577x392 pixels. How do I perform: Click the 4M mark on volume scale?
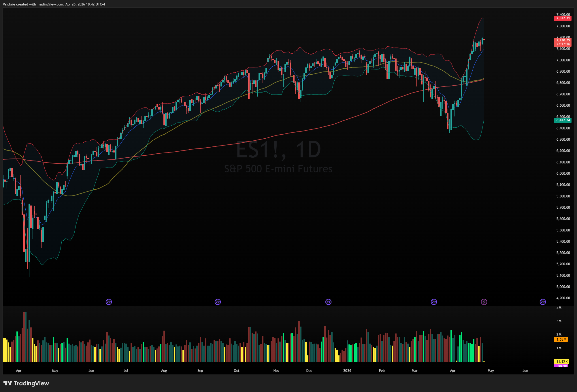point(559,308)
